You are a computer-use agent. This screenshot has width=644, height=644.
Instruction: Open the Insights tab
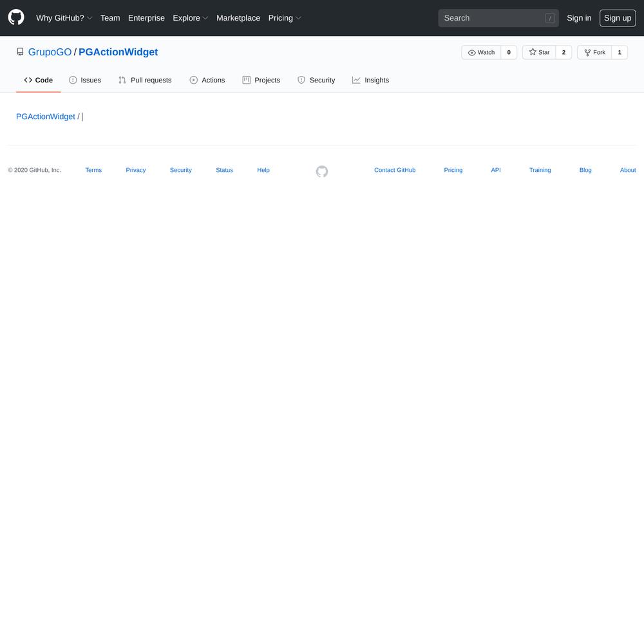click(x=370, y=80)
